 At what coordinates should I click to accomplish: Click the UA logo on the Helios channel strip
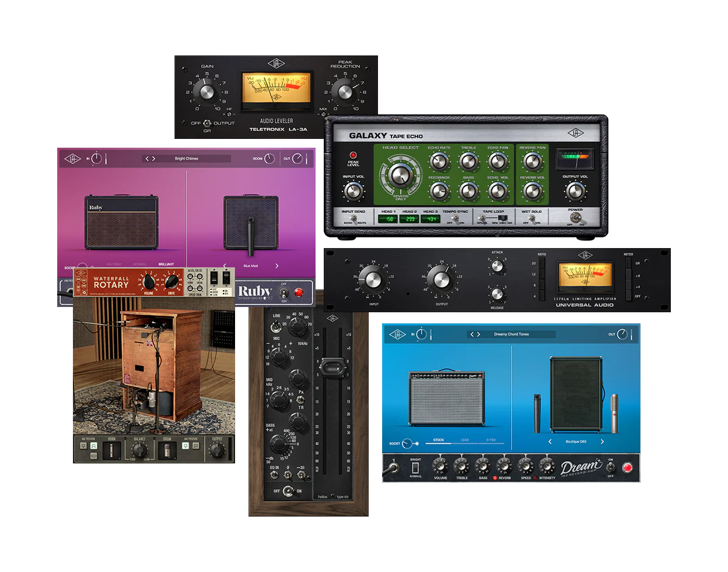pos(332,318)
